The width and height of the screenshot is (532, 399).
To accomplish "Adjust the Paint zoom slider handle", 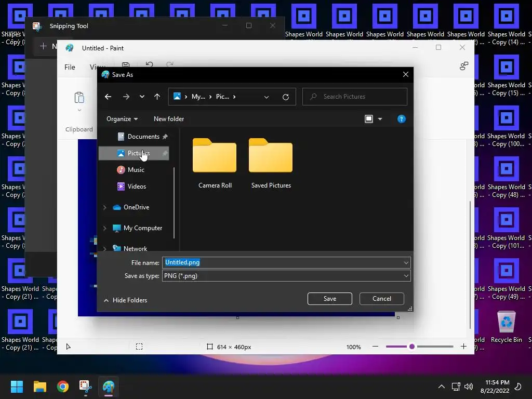I will tap(412, 347).
